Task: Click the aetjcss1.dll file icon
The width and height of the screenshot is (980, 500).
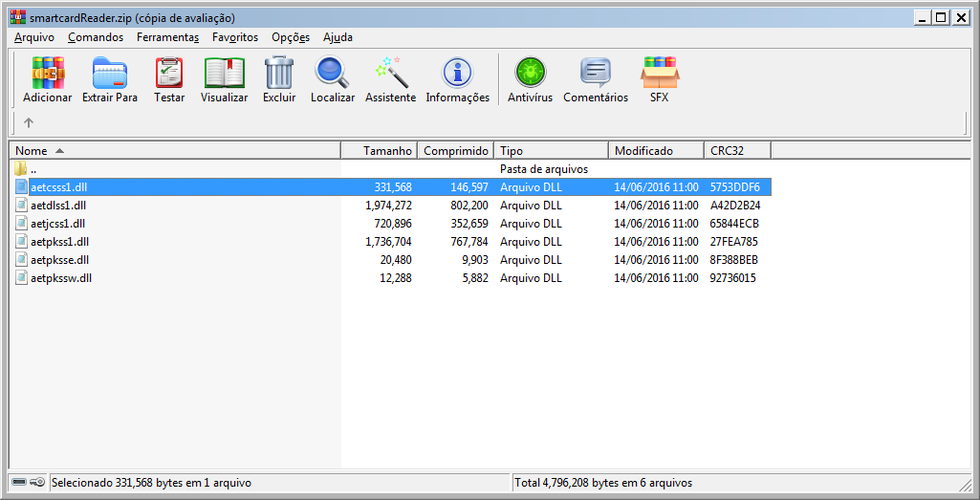Action: [21, 223]
